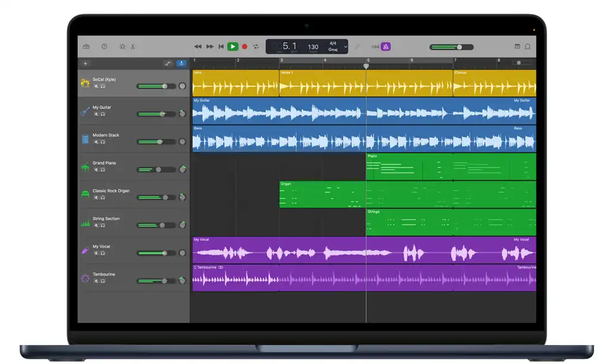Select the Modern Stack track icon

[85, 139]
